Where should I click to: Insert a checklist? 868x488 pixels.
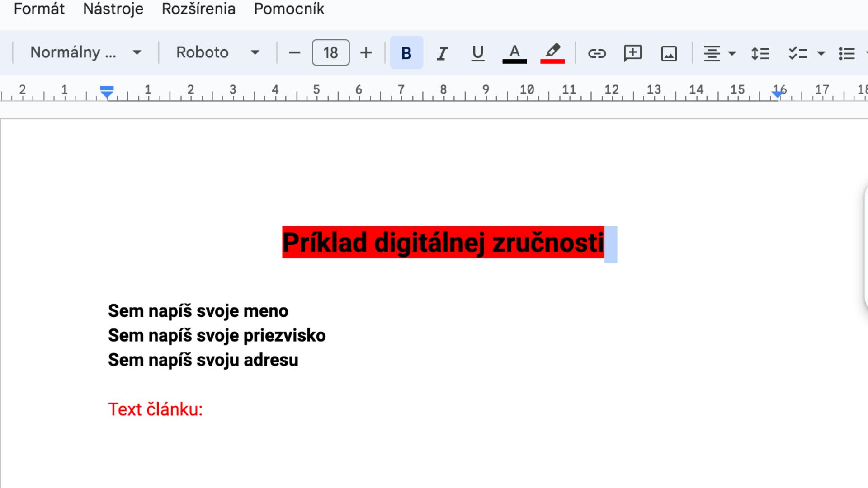click(797, 53)
